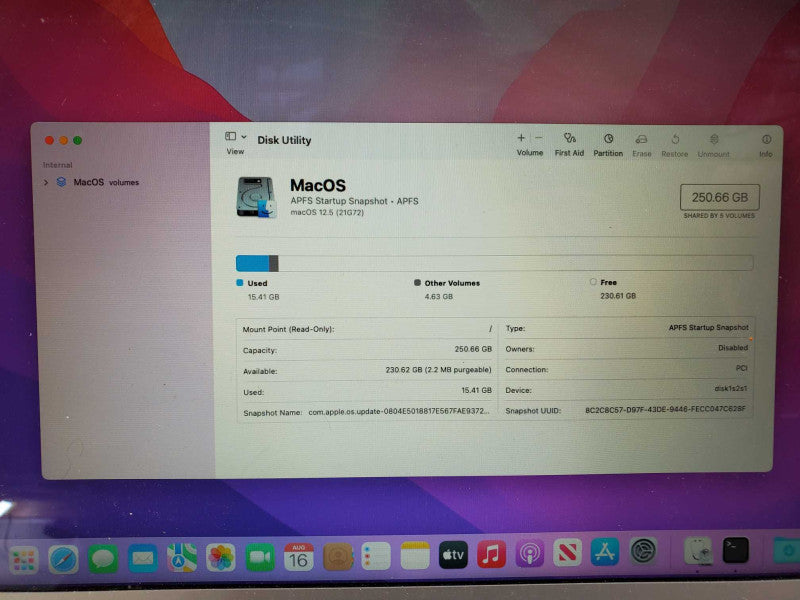Click the sidebar View icon in toolbar
This screenshot has width=800, height=600.
tap(231, 136)
